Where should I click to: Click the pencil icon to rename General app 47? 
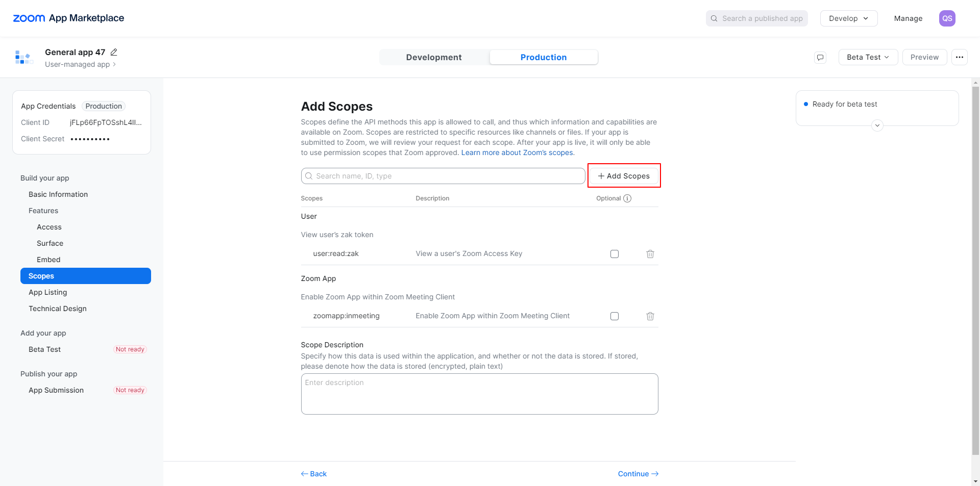point(114,52)
